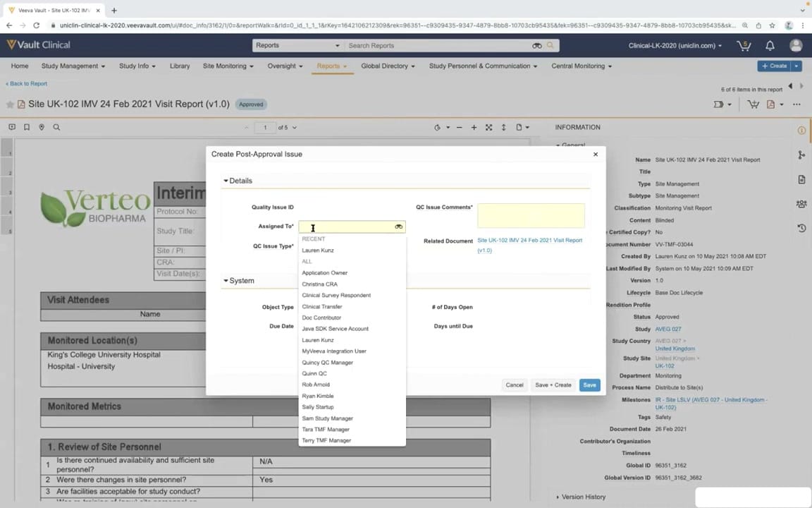
Task: Collapse the Details section
Action: point(238,181)
